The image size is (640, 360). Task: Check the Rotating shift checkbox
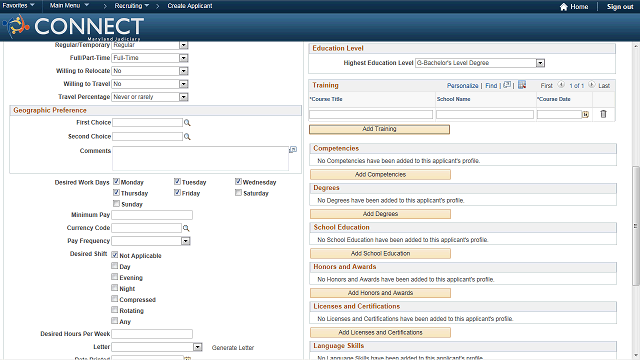click(115, 310)
